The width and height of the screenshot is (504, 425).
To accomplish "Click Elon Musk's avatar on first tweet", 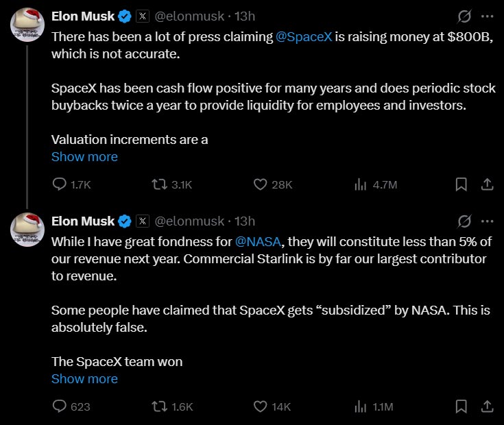I will coord(28,25).
